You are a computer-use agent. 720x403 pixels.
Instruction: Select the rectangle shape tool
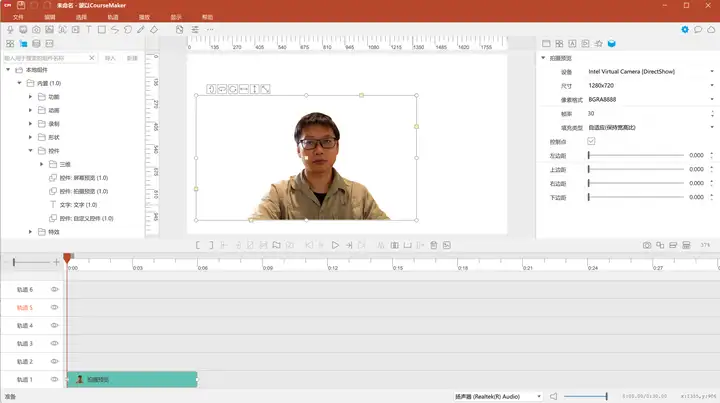[101, 29]
